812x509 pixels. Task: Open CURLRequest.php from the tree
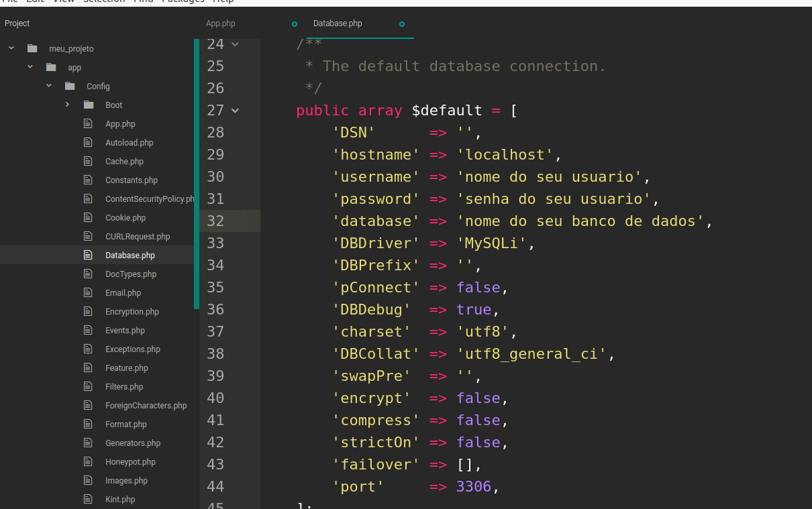click(x=138, y=237)
